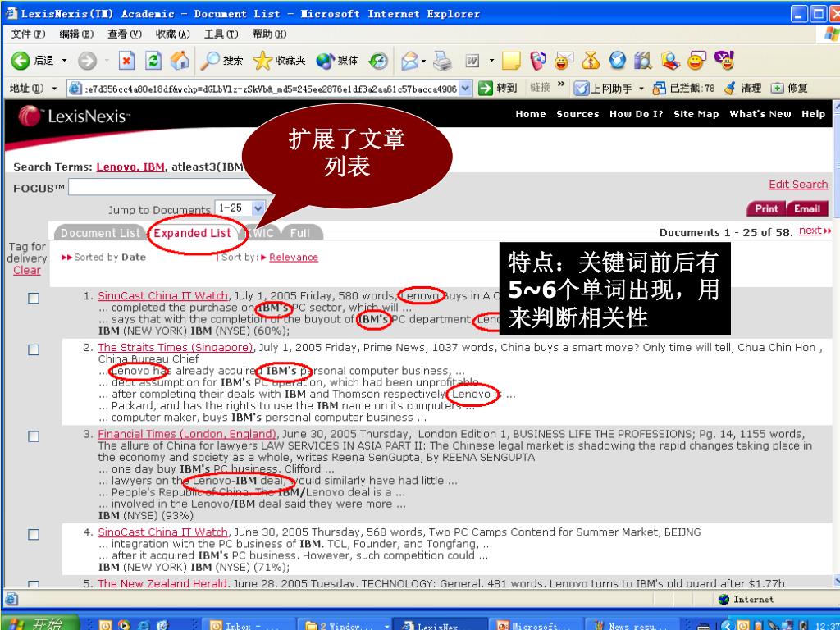
Task: Open the 工具(T) menu
Action: [x=221, y=34]
